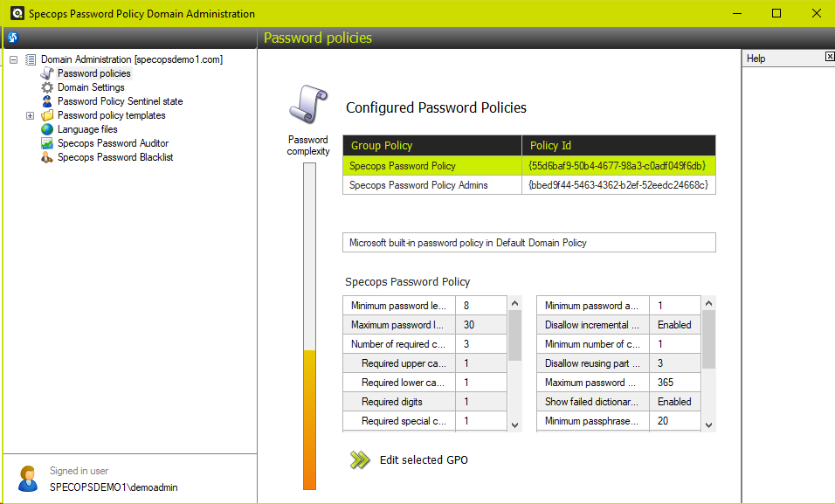Click the Help panel title
Screen dimensions: 835x504
756,59
